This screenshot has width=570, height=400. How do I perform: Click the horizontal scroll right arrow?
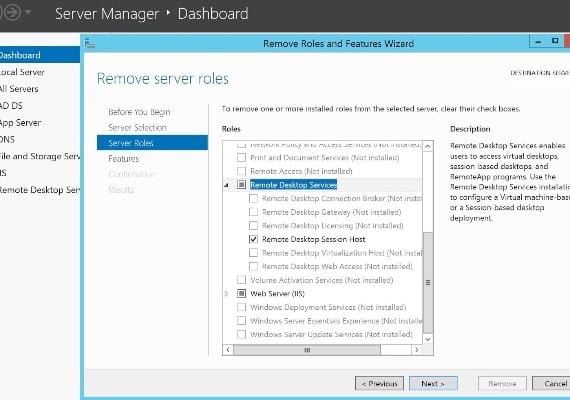(417, 350)
